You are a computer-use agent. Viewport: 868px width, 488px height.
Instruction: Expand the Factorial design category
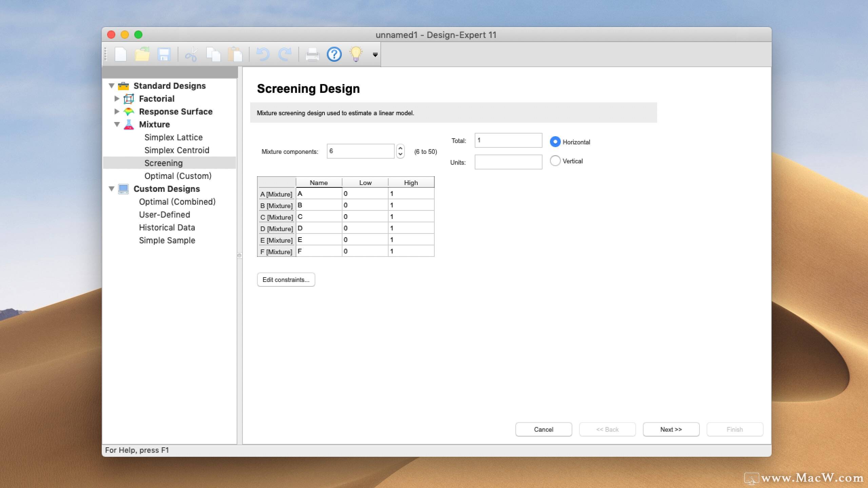[x=117, y=99]
